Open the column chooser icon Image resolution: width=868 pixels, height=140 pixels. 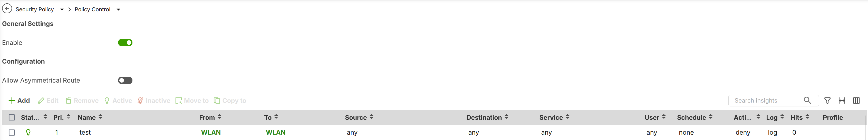point(856,101)
